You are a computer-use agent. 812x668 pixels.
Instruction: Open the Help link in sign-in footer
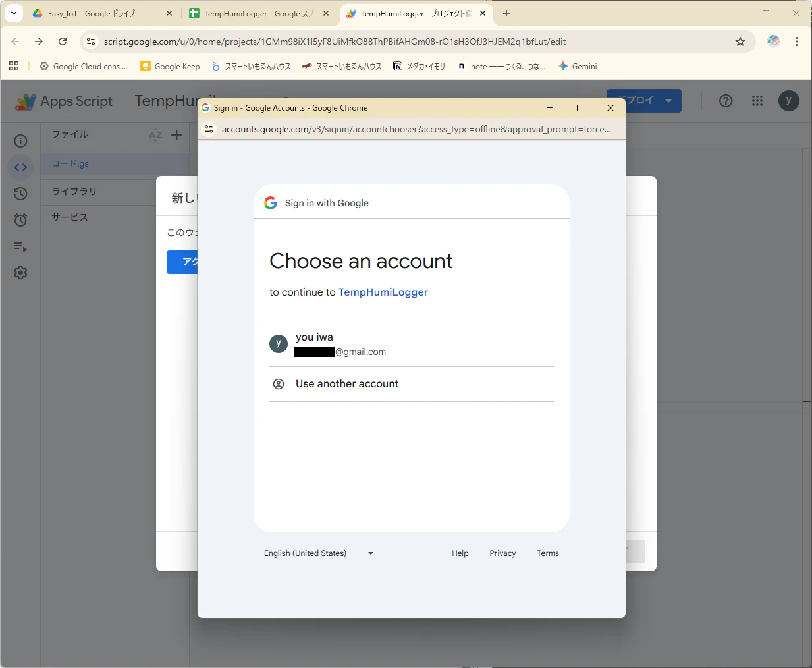460,553
